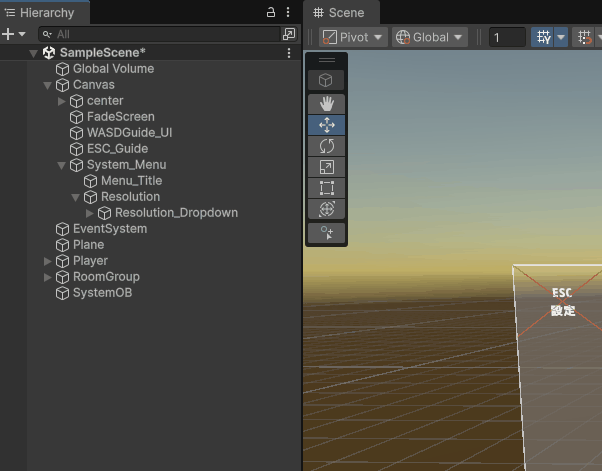Switch to the Scene tab

(339, 13)
